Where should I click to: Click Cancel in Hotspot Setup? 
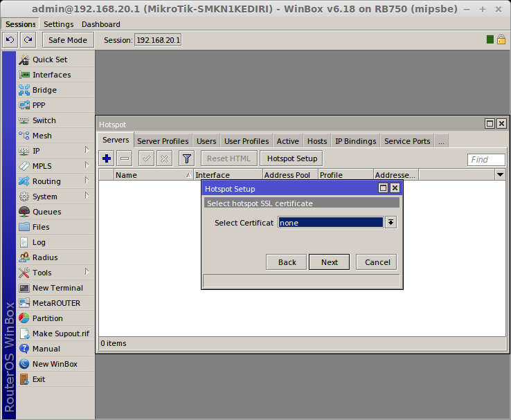coord(377,262)
